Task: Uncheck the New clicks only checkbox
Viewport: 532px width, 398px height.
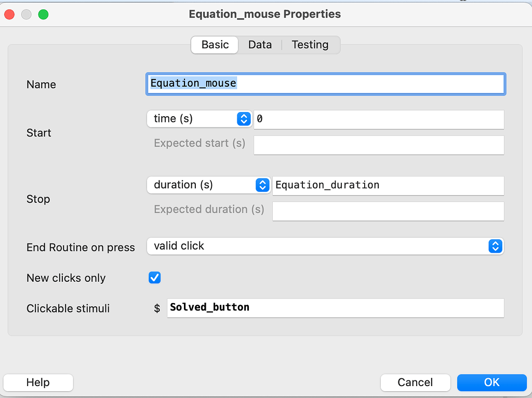Action: 154,278
